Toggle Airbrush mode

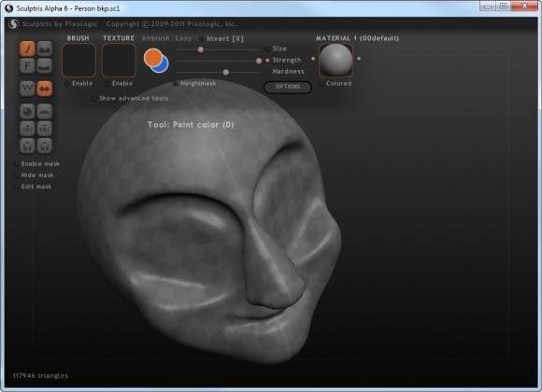point(156,38)
